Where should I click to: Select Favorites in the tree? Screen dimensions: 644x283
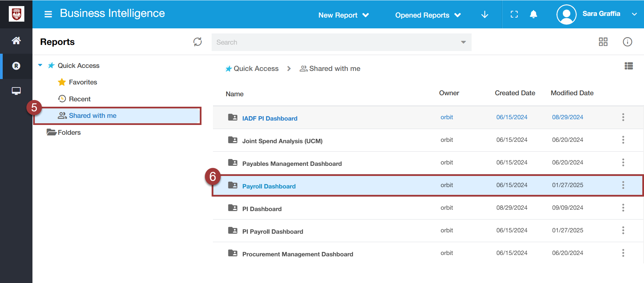(x=83, y=82)
